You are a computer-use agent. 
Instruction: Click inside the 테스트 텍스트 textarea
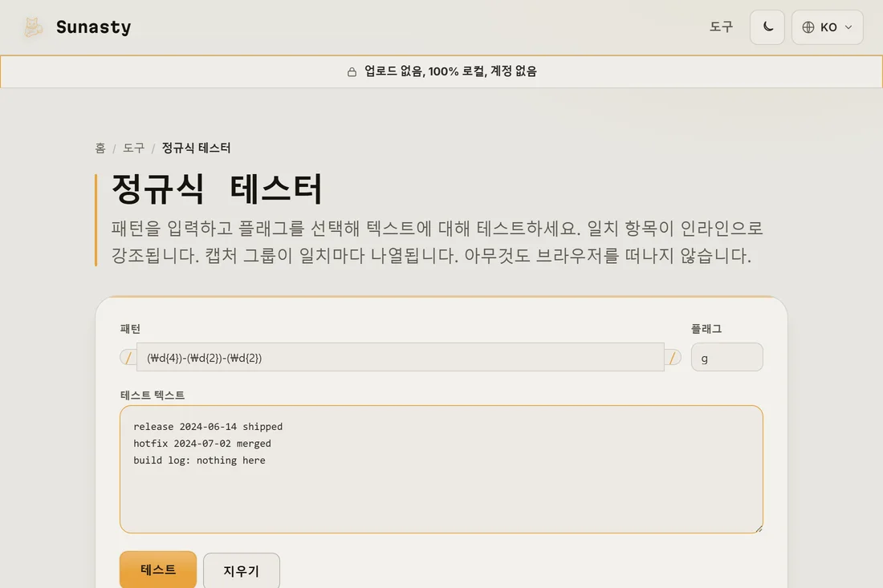pos(441,469)
